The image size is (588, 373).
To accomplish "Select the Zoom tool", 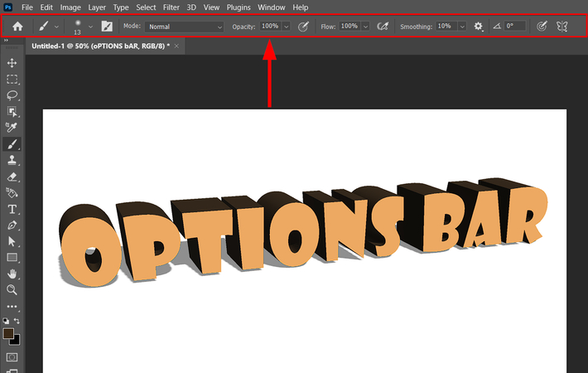I will [x=12, y=290].
